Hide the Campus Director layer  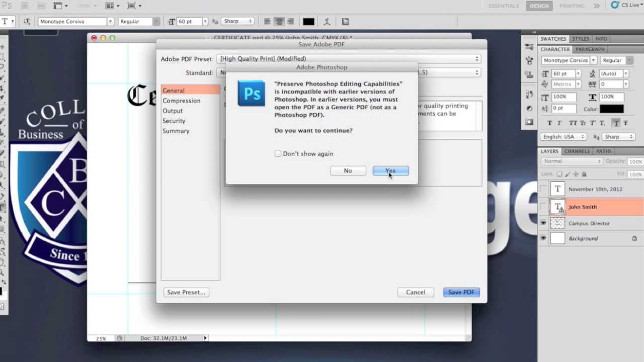[x=543, y=223]
